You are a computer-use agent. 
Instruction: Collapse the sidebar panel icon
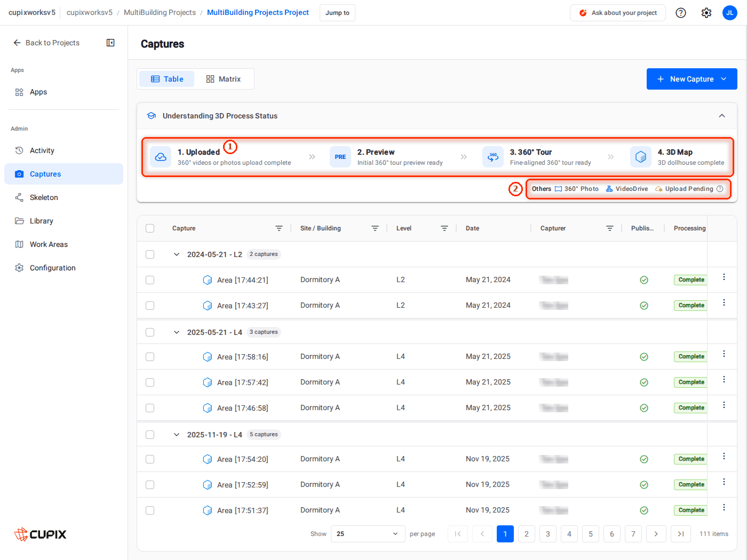[x=110, y=43]
